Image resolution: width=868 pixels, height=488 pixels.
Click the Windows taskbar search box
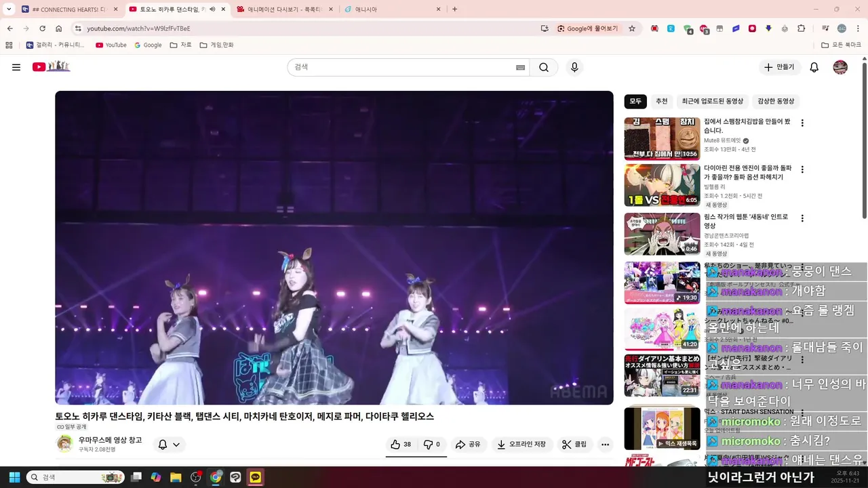point(75,477)
